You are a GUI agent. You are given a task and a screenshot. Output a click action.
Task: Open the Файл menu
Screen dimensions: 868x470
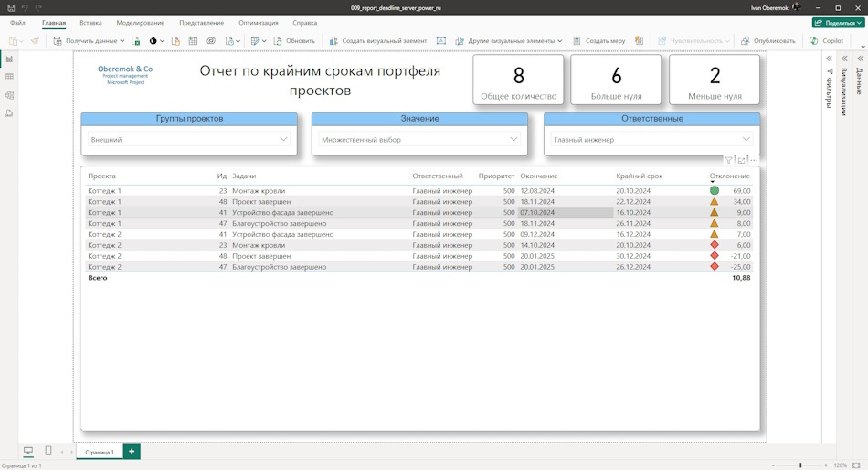point(17,23)
